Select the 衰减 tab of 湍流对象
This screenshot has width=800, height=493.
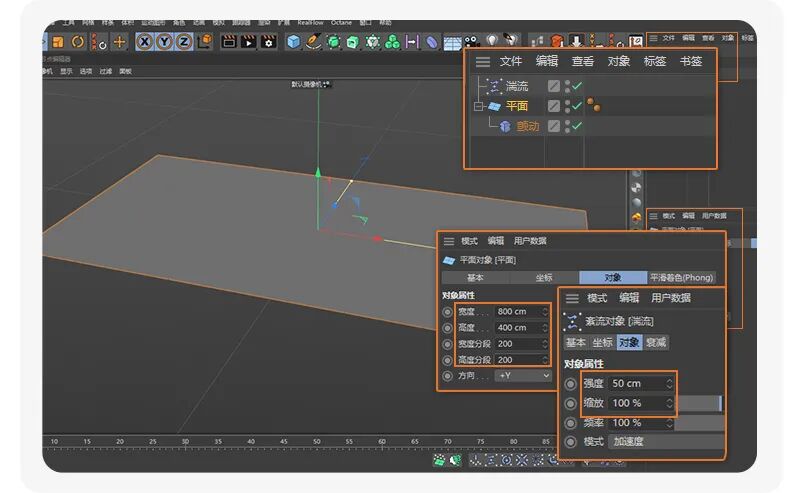[x=656, y=342]
